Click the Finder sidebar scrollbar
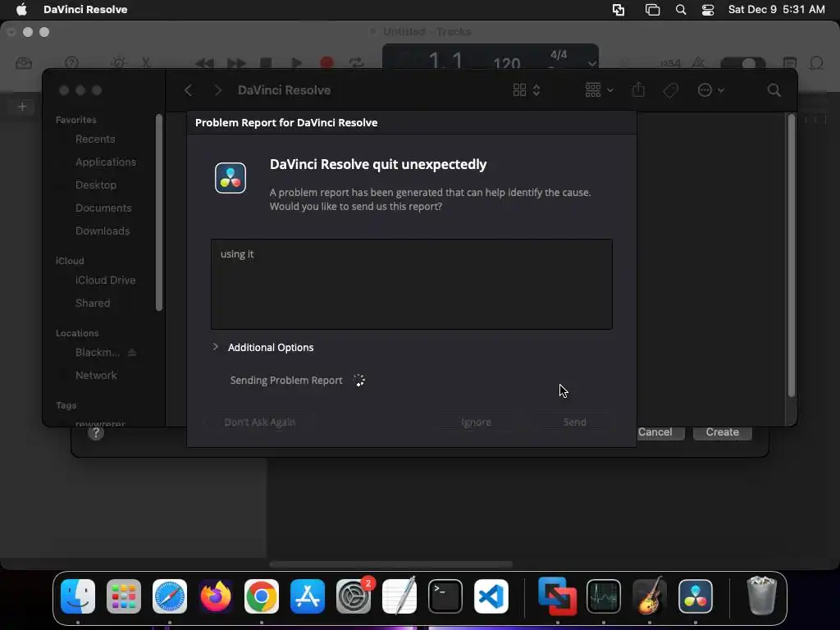This screenshot has width=840, height=630. [158, 212]
